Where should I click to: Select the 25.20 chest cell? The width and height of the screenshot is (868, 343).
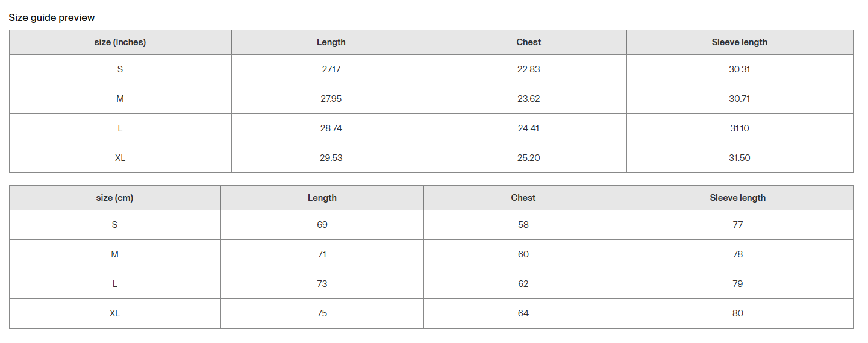[529, 158]
